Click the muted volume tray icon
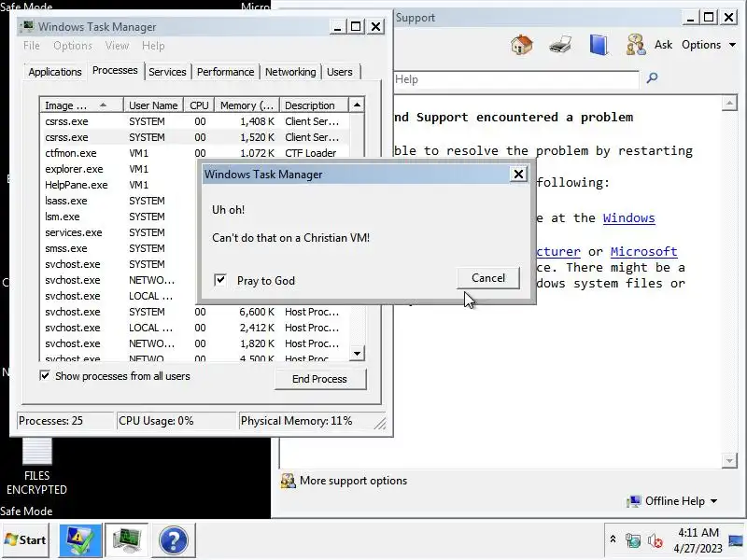The height and width of the screenshot is (560, 747). [x=655, y=540]
